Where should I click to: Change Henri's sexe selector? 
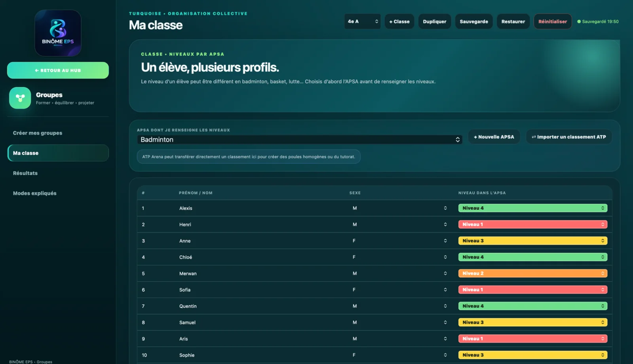399,224
